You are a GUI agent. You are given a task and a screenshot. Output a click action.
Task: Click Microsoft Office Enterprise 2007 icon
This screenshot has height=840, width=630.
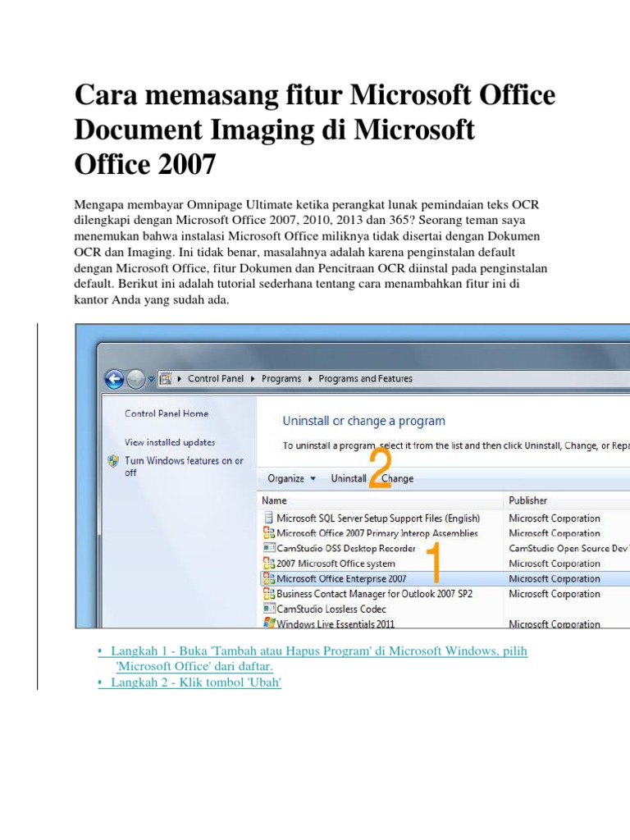(268, 578)
